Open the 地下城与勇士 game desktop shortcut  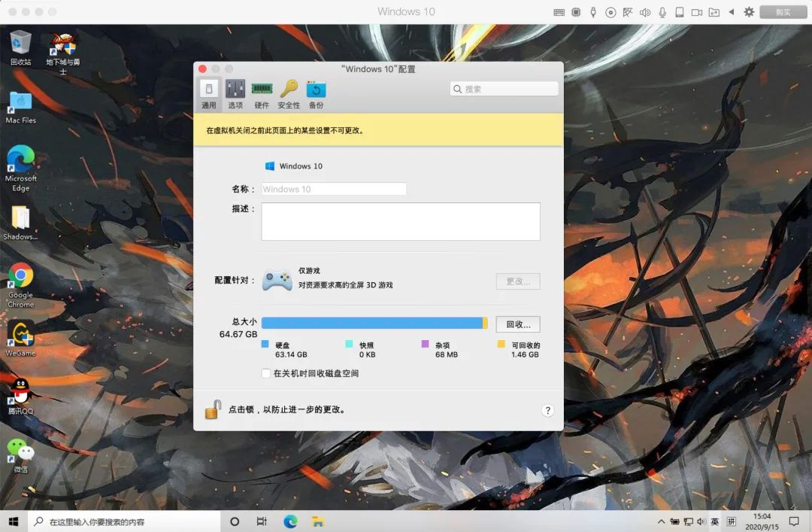pyautogui.click(x=62, y=53)
